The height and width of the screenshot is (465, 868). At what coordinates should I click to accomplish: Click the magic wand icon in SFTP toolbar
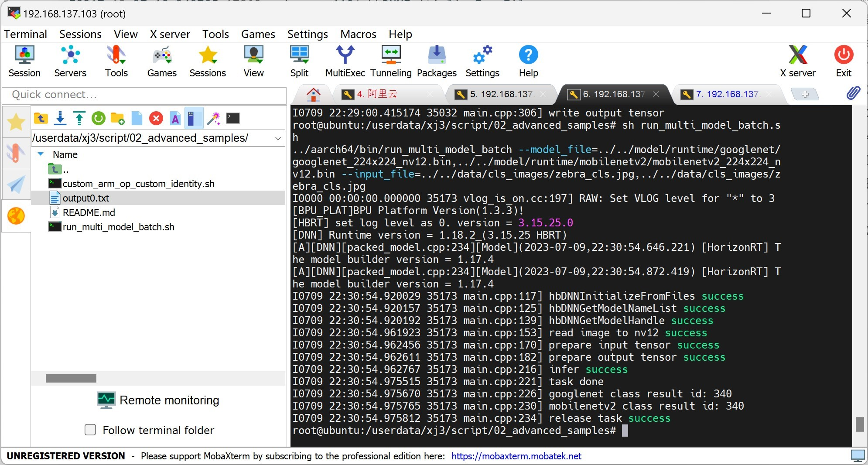point(213,118)
